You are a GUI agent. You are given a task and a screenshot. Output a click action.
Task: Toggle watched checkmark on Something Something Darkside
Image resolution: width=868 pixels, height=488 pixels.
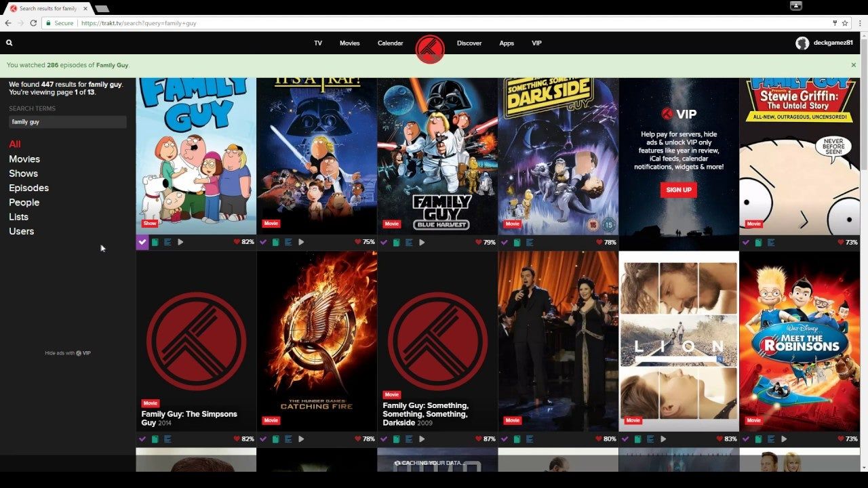pos(504,241)
